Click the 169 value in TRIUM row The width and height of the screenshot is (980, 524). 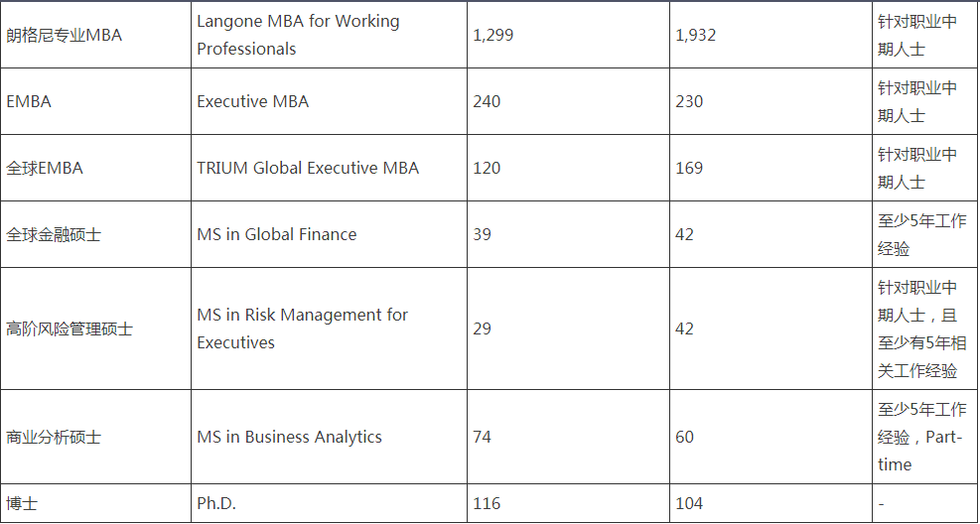pyautogui.click(x=689, y=168)
